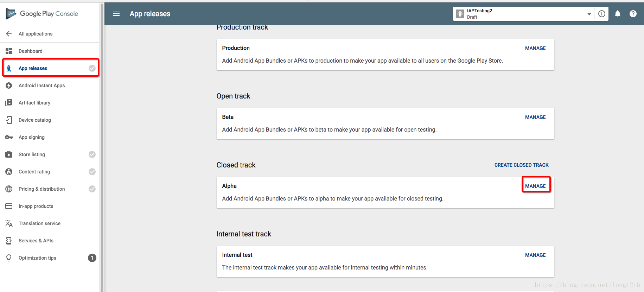The height and width of the screenshot is (292, 644).
Task: Click the card icon for In-app products
Action: (9, 206)
